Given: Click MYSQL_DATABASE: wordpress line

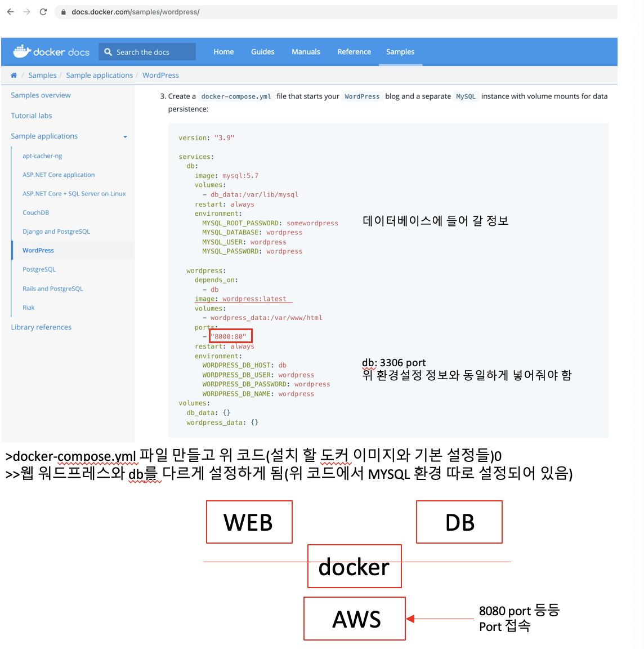Looking at the screenshot, I should click(x=252, y=233).
